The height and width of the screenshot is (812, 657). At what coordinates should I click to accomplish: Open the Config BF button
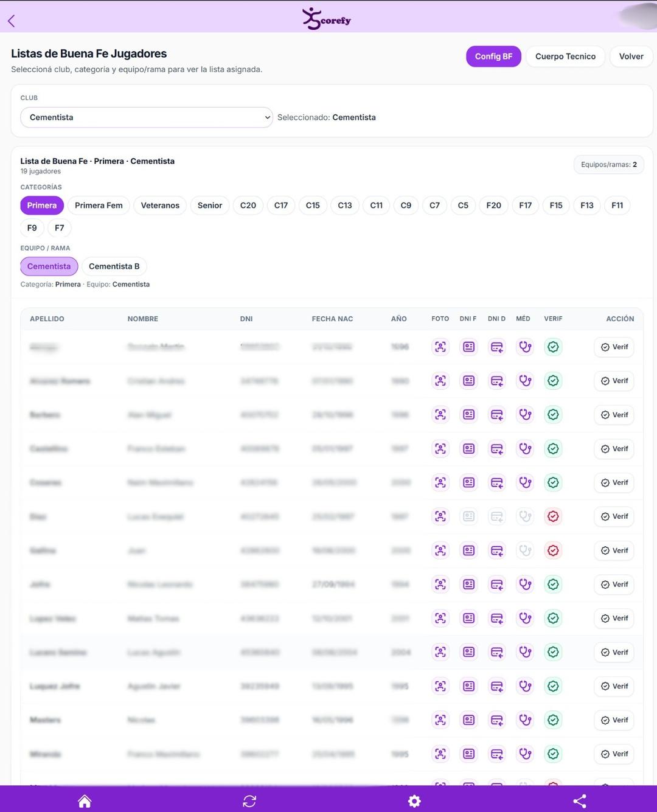pos(494,57)
